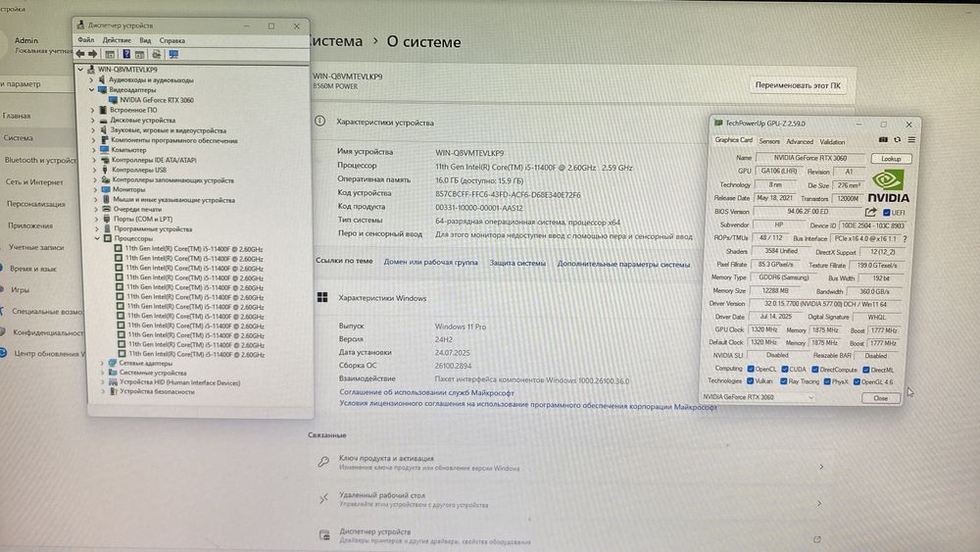Open Соглашение об использовании служб Майкрософт link
The image size is (980, 552).
pos(426,392)
